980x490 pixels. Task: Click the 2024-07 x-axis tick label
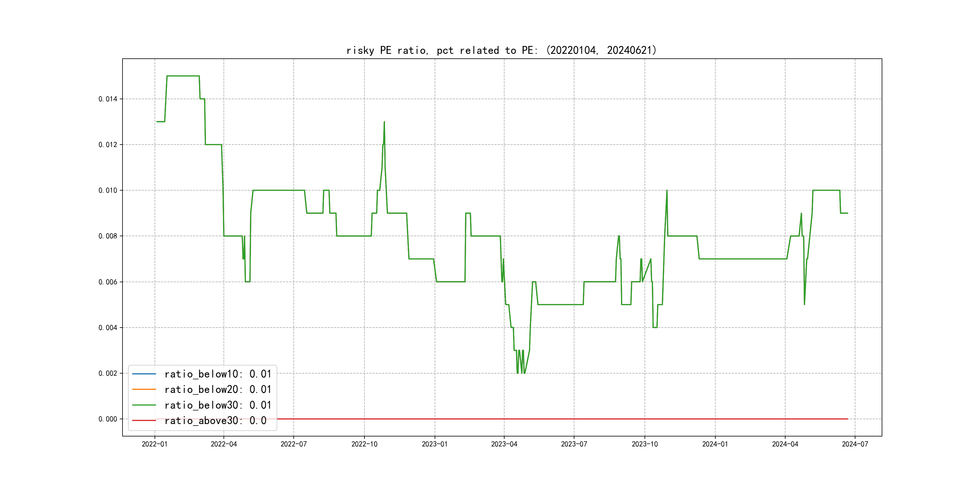click(855, 444)
